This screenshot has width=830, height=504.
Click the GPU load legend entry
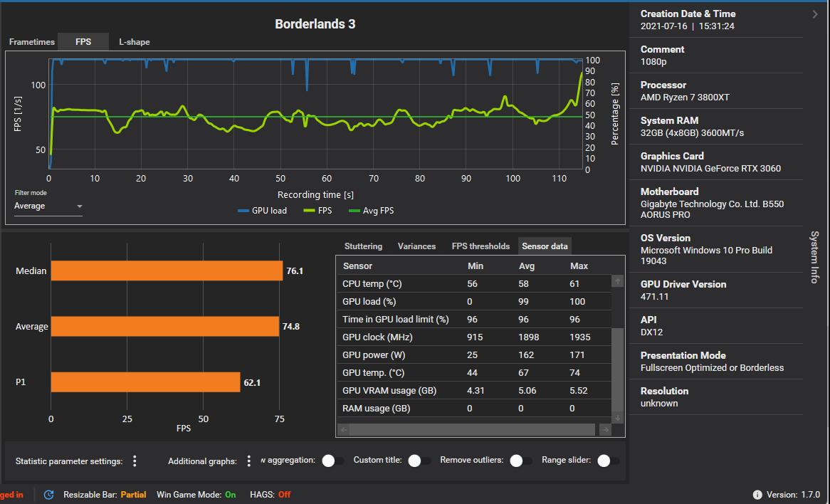point(262,210)
